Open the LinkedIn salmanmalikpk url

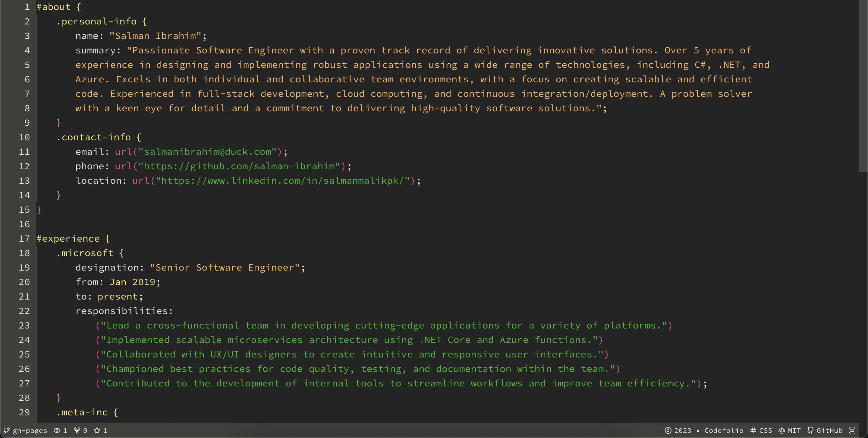click(x=282, y=181)
